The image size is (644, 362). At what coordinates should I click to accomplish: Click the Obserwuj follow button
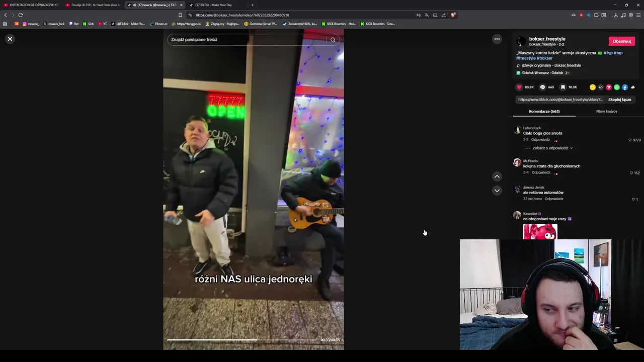pos(621,41)
